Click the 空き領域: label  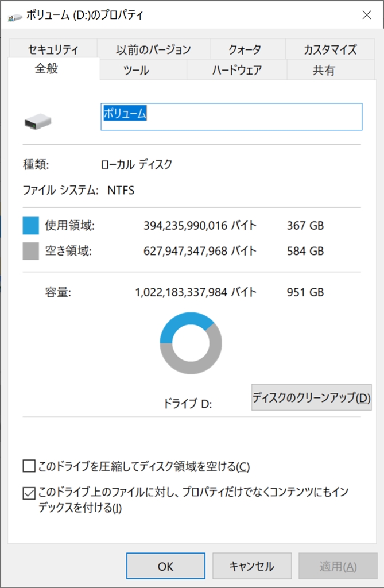coord(68,251)
